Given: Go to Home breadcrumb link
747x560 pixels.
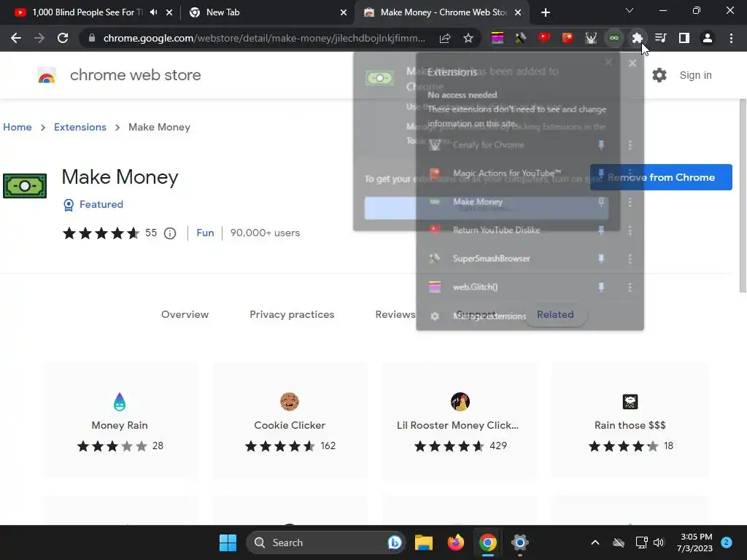Looking at the screenshot, I should click(18, 127).
